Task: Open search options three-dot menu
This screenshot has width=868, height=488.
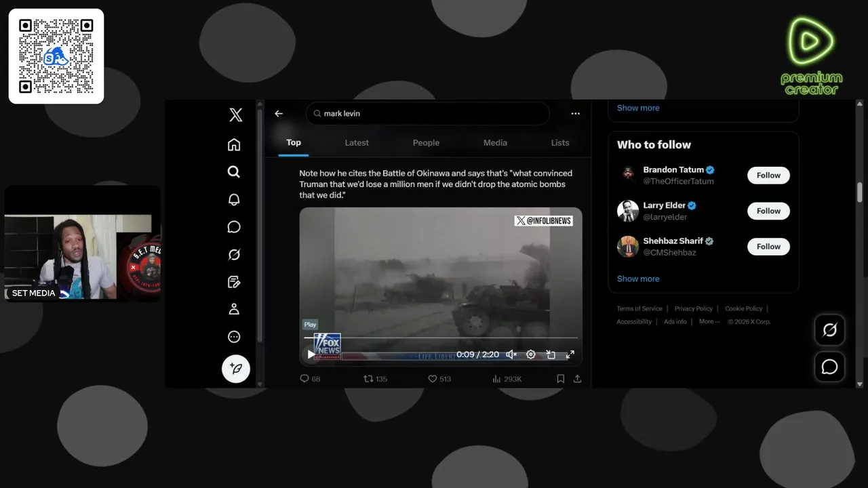Action: pyautogui.click(x=575, y=113)
